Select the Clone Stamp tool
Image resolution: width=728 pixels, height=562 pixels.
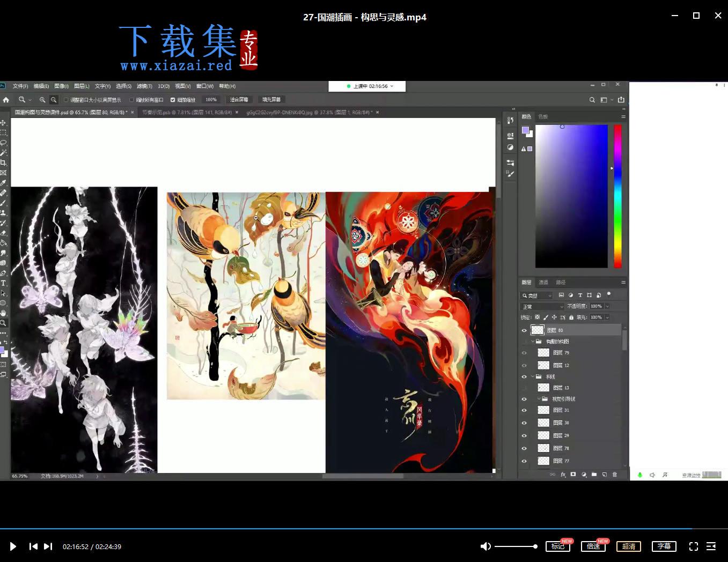pyautogui.click(x=3, y=213)
